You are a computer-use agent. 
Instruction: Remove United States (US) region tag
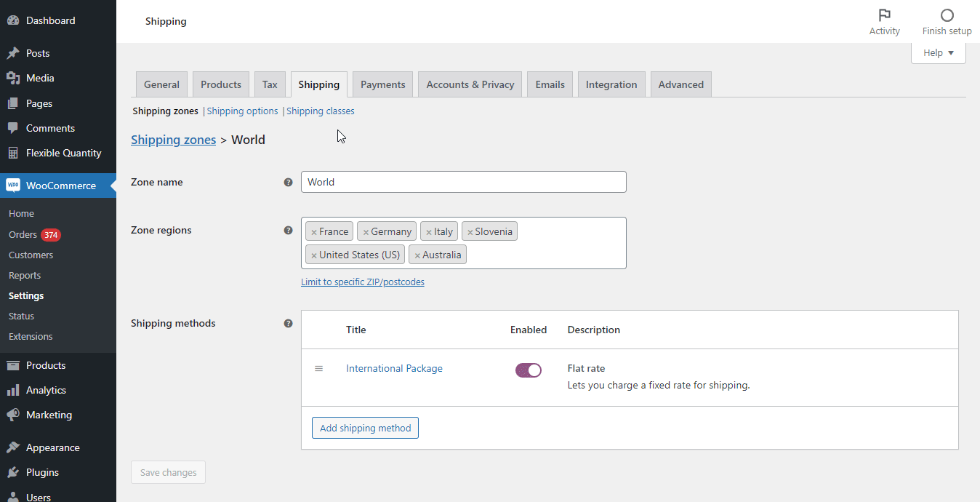tap(314, 255)
